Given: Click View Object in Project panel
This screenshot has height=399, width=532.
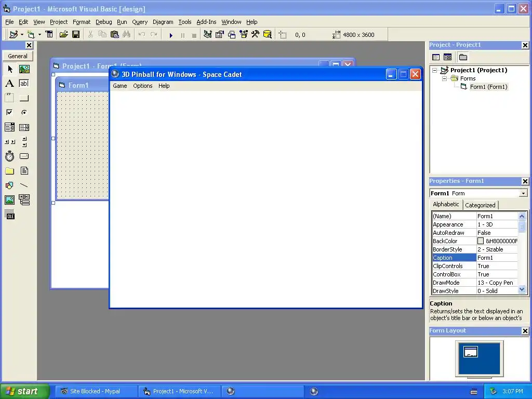Looking at the screenshot, I should click(x=447, y=57).
